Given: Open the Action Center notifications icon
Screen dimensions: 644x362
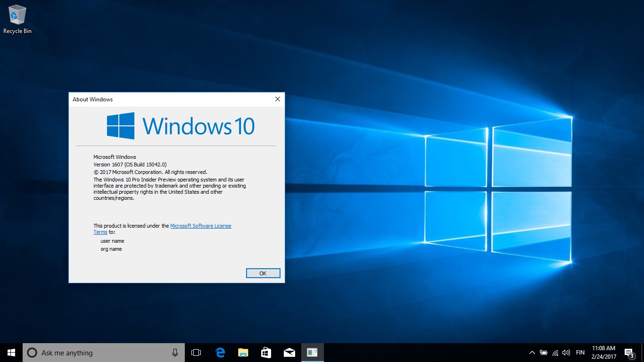Looking at the screenshot, I should (629, 353).
